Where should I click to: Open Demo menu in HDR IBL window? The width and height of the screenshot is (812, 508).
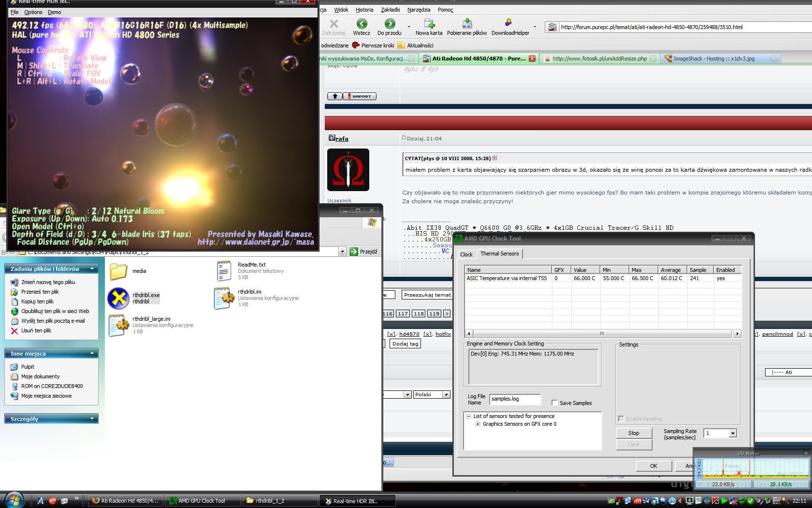click(x=55, y=12)
